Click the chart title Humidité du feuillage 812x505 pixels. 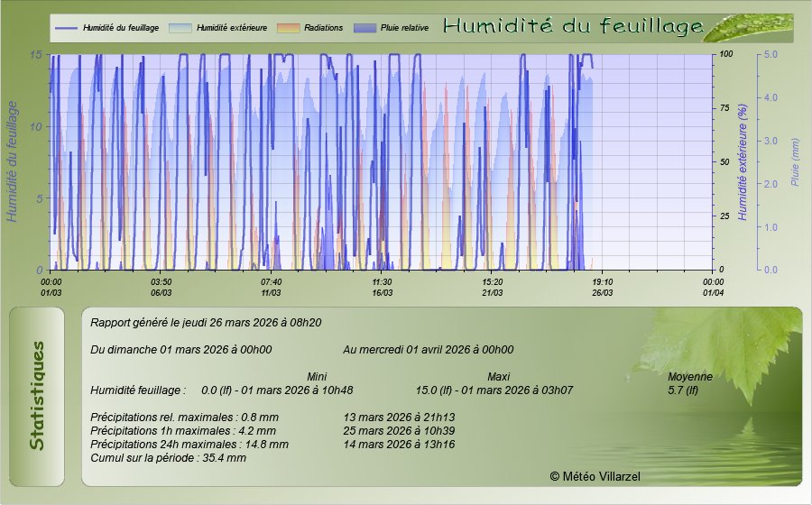click(573, 27)
